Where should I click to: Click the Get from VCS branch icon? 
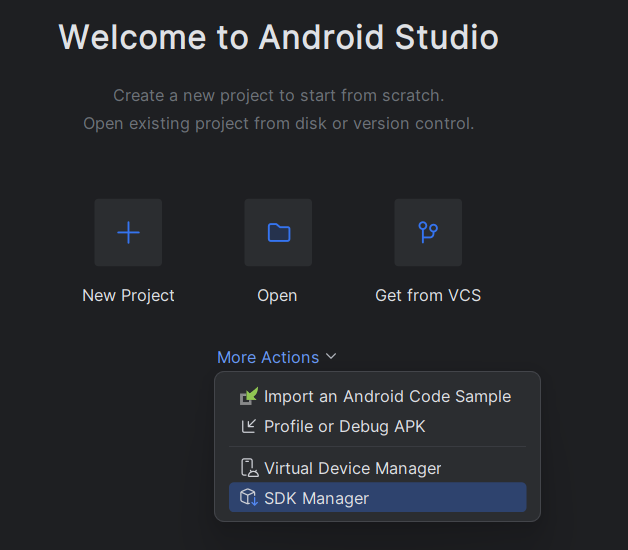coord(428,232)
